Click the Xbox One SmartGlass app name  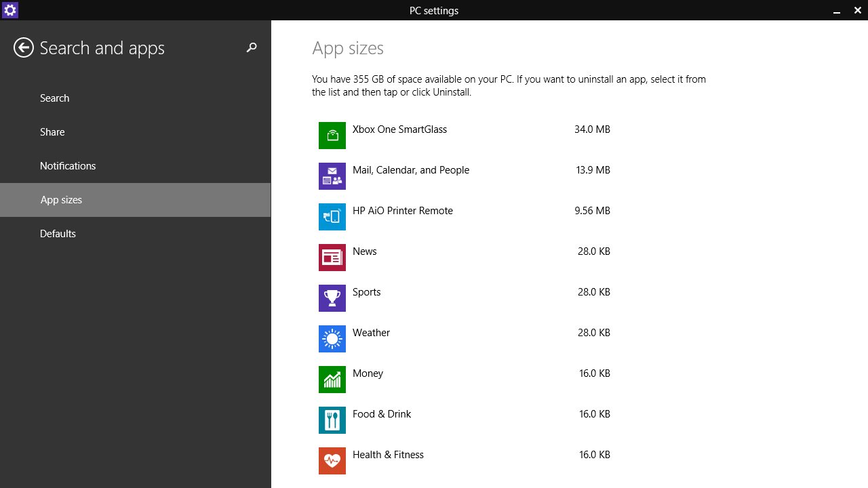[x=399, y=129]
